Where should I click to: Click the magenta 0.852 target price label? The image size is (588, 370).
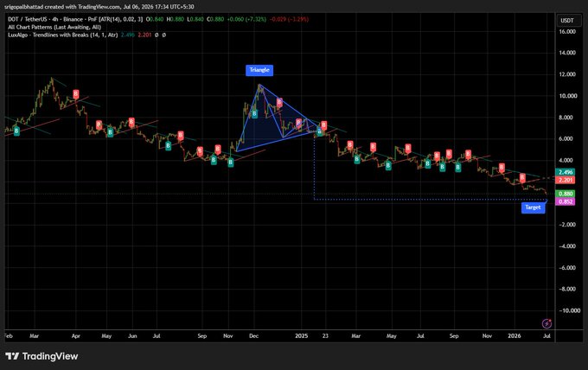pyautogui.click(x=566, y=201)
